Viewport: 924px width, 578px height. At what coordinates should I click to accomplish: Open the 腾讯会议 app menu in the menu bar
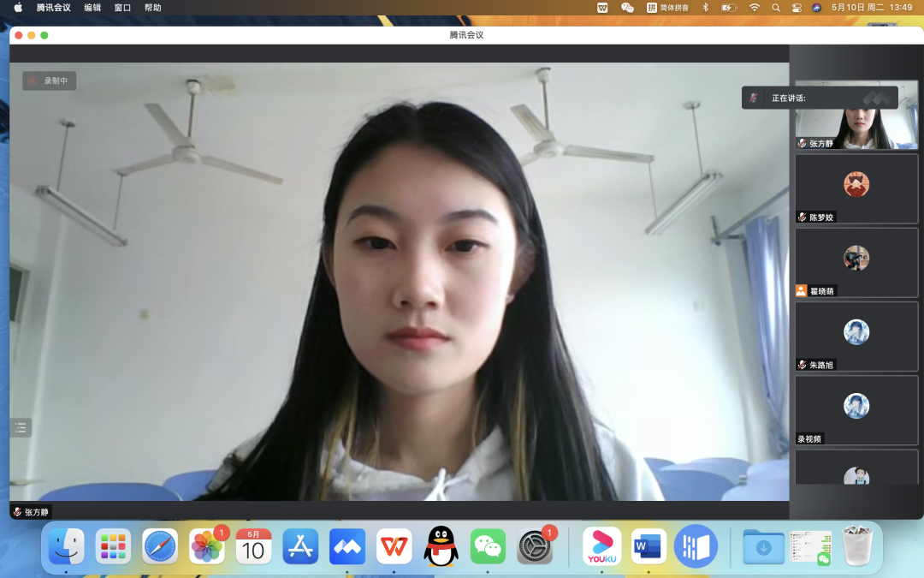tap(54, 8)
